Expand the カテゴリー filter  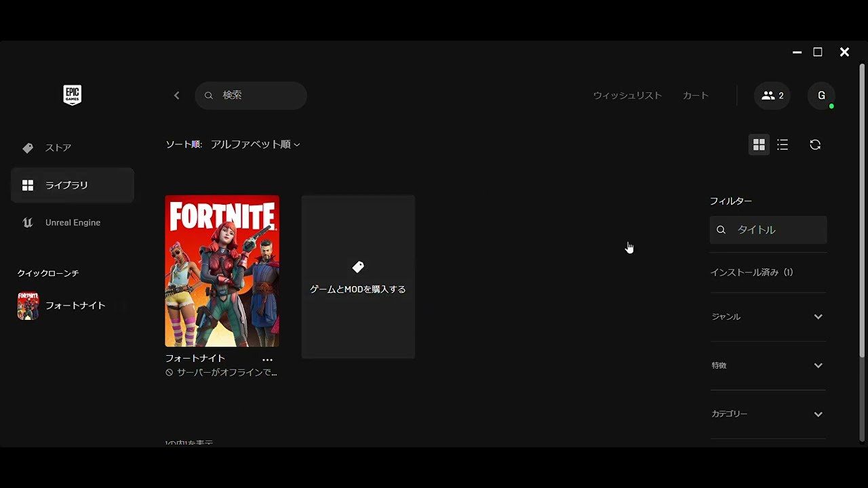point(768,414)
